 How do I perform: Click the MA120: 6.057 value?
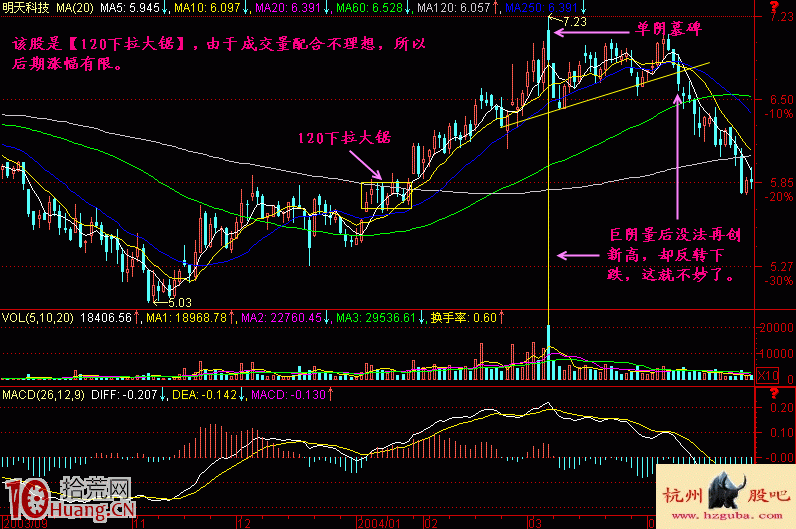pyautogui.click(x=454, y=8)
